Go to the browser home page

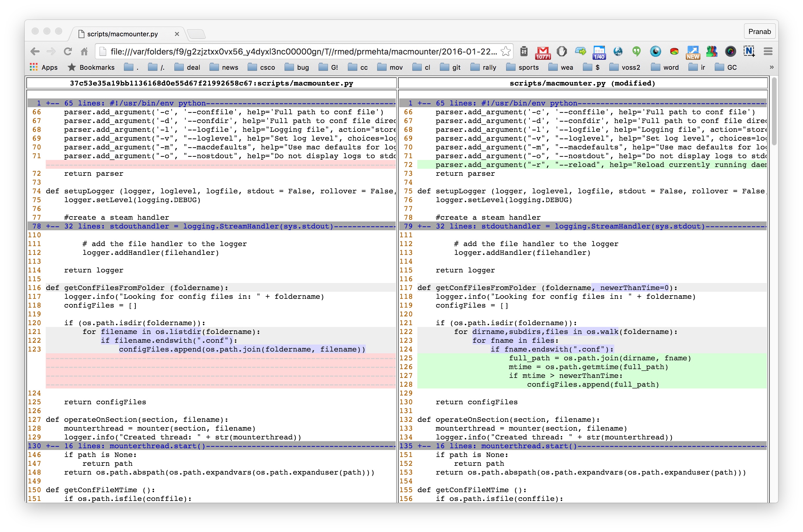click(x=84, y=52)
